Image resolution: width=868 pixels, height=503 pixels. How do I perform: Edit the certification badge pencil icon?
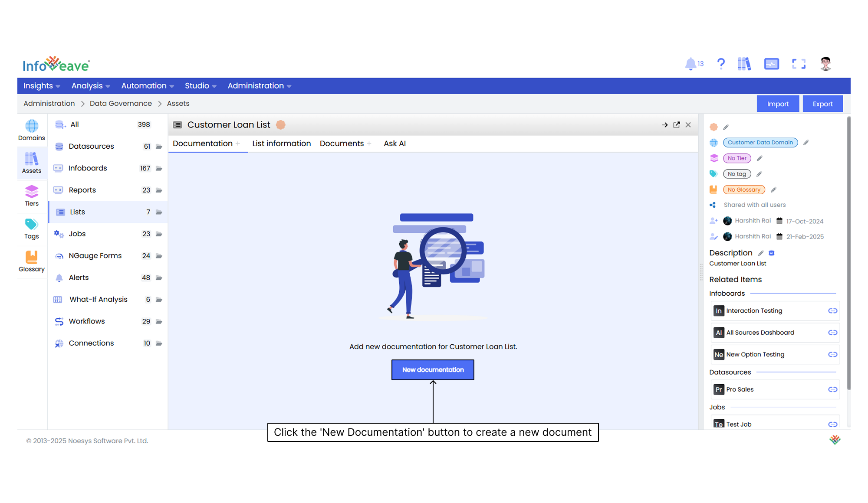pos(726,127)
